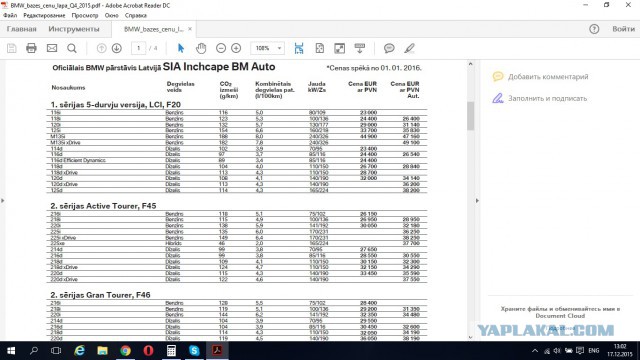Image resolution: width=640 pixels, height=360 pixels.
Task: Open the help question mark icon
Action: 594,29
